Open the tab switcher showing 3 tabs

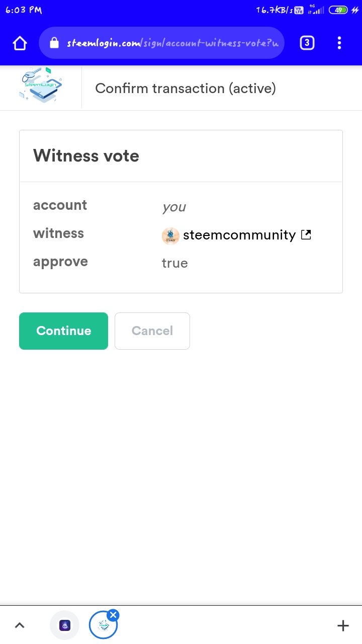point(307,43)
